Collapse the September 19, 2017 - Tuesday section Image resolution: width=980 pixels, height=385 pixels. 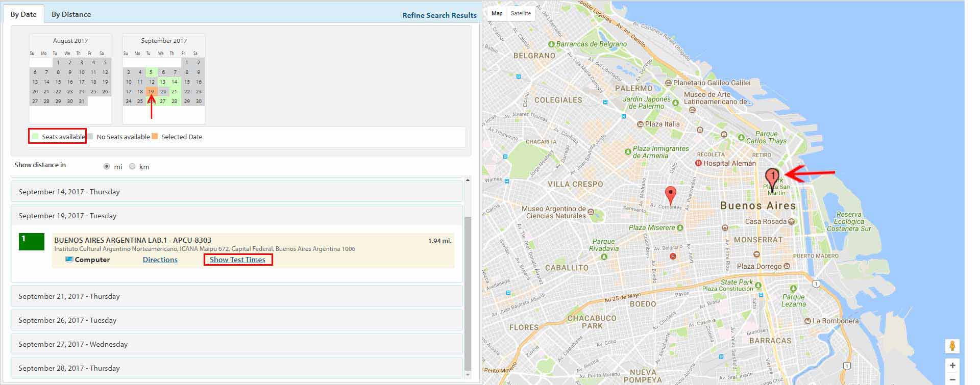tap(237, 216)
